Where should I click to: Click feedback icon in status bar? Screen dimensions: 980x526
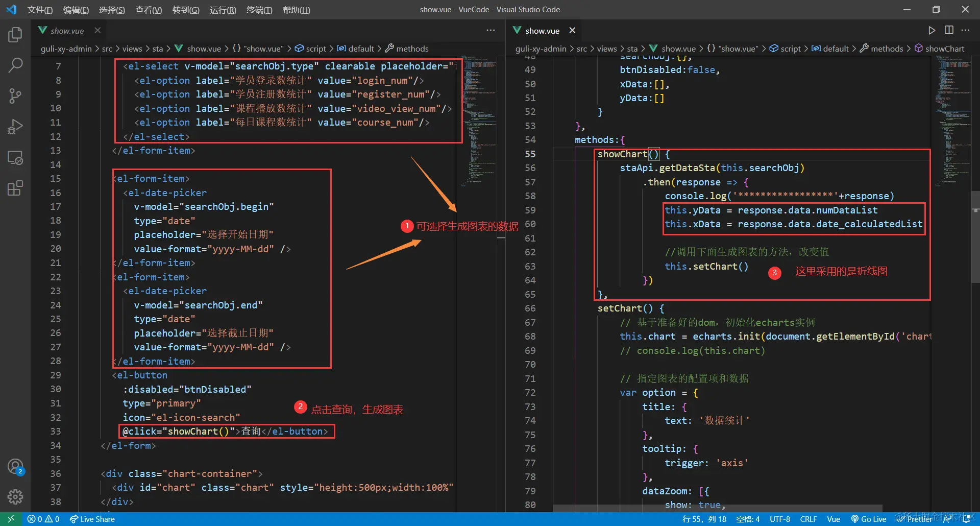pos(947,519)
